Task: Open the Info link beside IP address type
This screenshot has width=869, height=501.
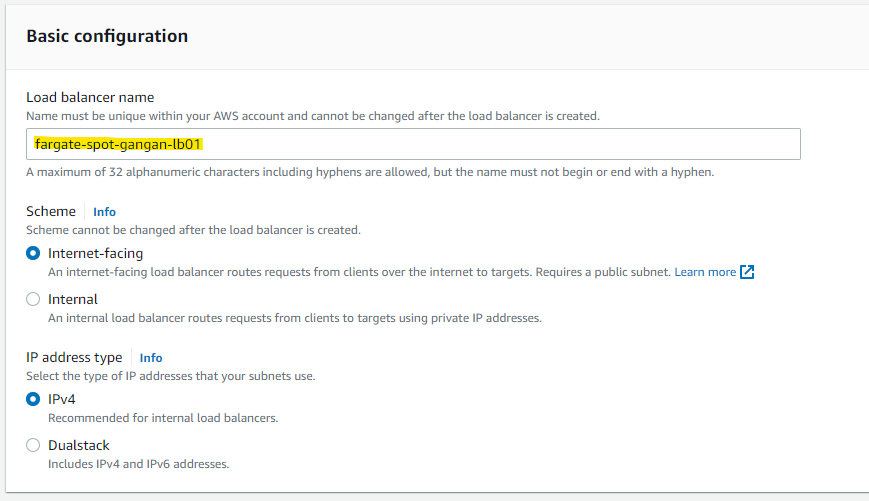Action: click(151, 358)
